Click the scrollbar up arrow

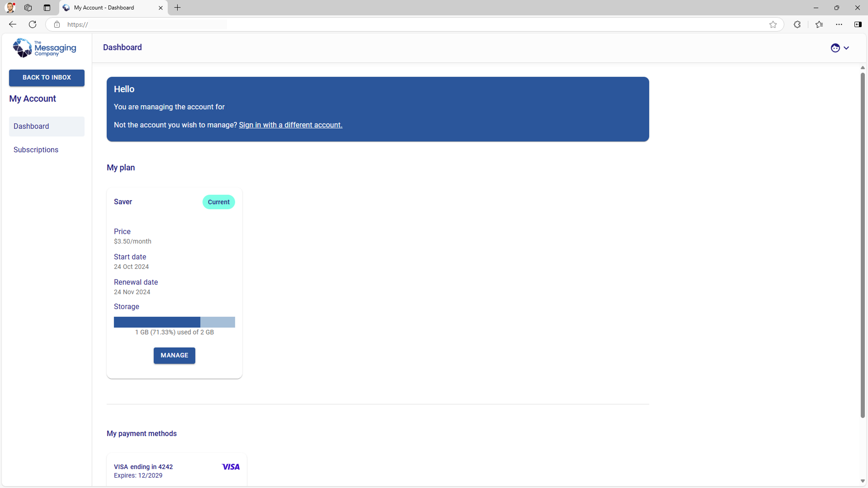pyautogui.click(x=862, y=68)
